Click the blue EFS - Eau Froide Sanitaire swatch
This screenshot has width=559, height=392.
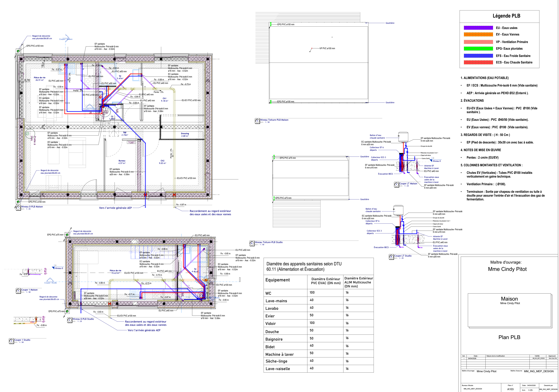point(478,56)
